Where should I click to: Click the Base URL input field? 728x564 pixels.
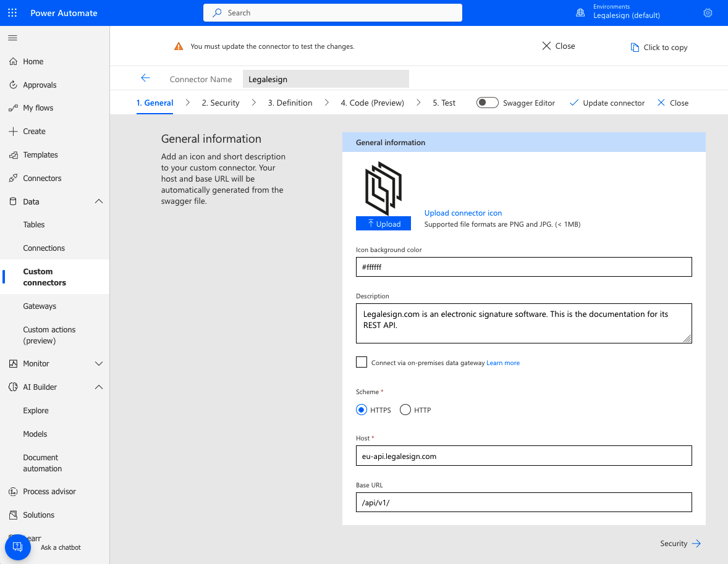(523, 502)
